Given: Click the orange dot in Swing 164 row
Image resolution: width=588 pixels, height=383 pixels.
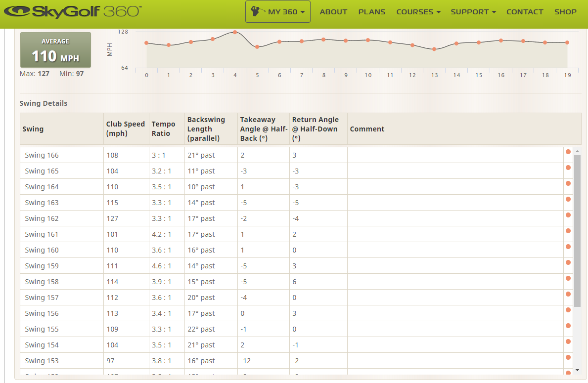Looking at the screenshot, I should coord(568,183).
